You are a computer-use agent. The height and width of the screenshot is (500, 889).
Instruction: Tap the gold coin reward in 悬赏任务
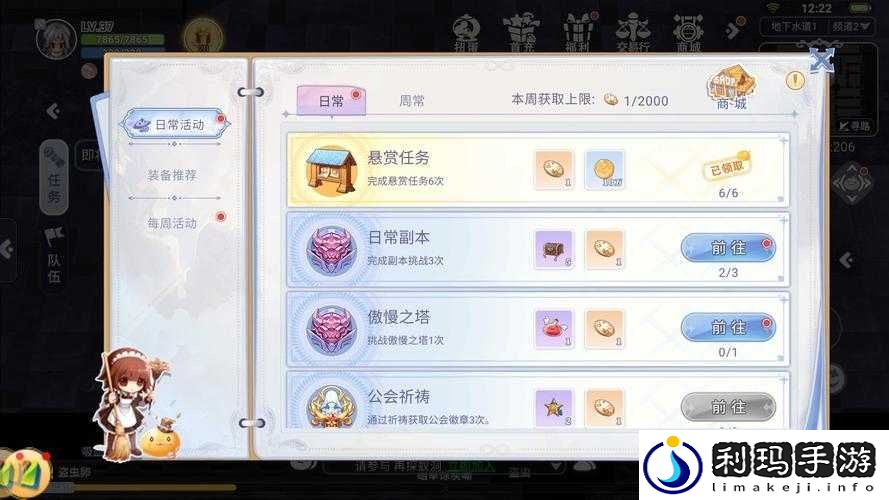point(604,169)
